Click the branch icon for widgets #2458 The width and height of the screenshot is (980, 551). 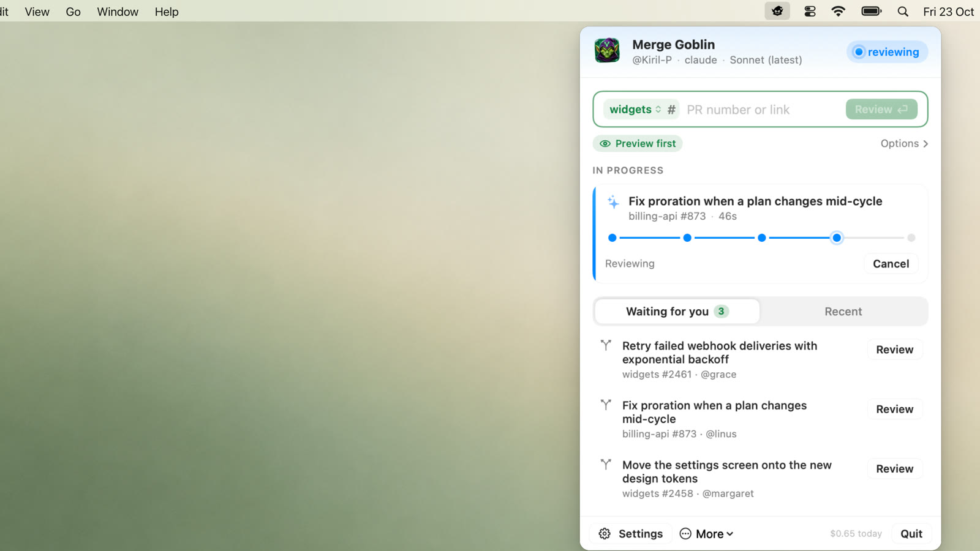tap(606, 464)
